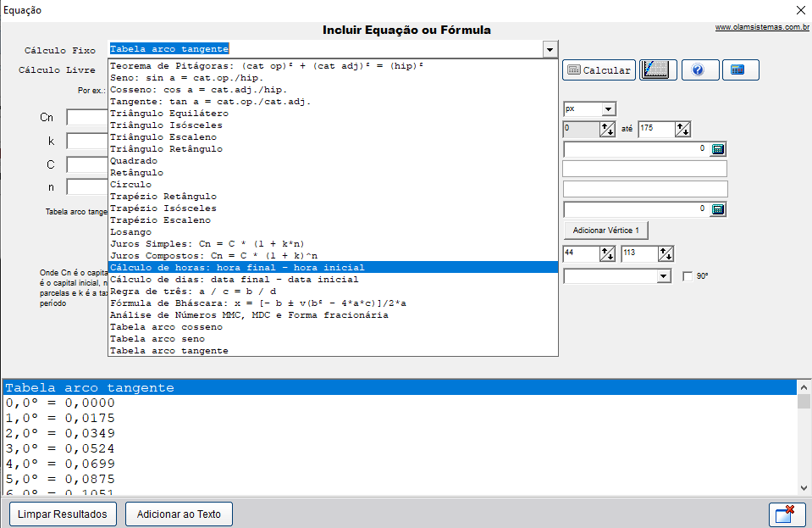Screen dimensions: 812x528
Task: Click the blue calculator icon in top-right toolbar
Action: pyautogui.click(x=738, y=70)
